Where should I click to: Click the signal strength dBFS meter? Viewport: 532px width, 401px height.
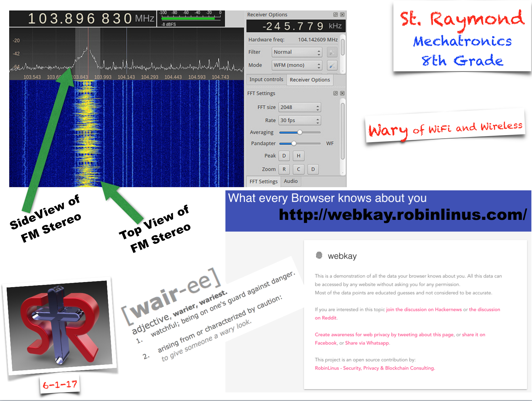(191, 18)
